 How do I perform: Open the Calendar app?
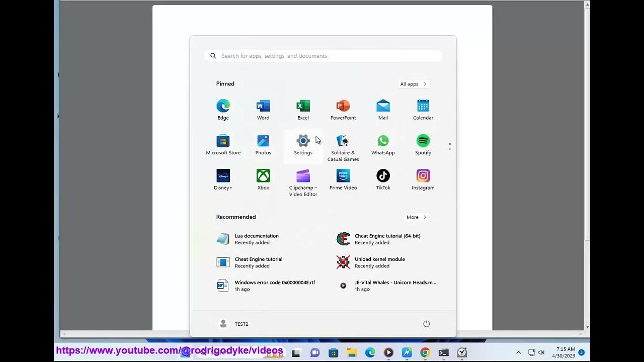[423, 110]
